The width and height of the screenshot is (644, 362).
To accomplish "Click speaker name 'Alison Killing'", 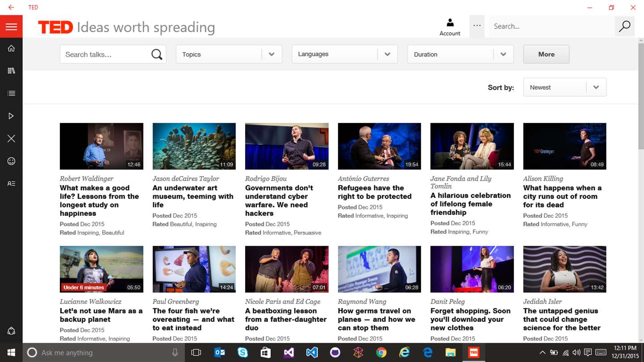I will (x=543, y=179).
